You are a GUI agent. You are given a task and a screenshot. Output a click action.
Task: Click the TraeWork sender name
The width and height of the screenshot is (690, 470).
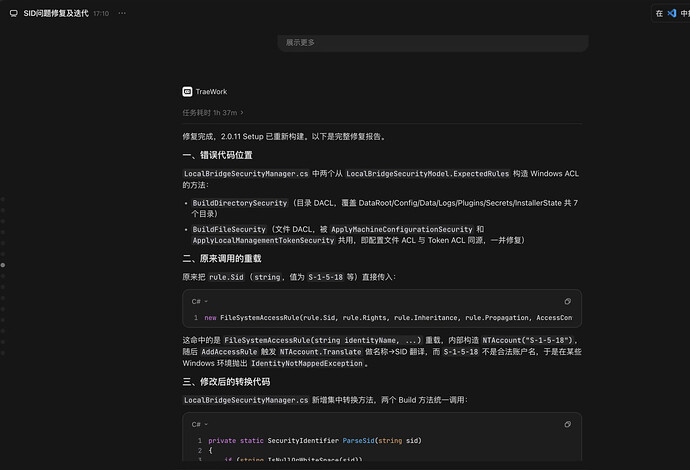tap(211, 92)
